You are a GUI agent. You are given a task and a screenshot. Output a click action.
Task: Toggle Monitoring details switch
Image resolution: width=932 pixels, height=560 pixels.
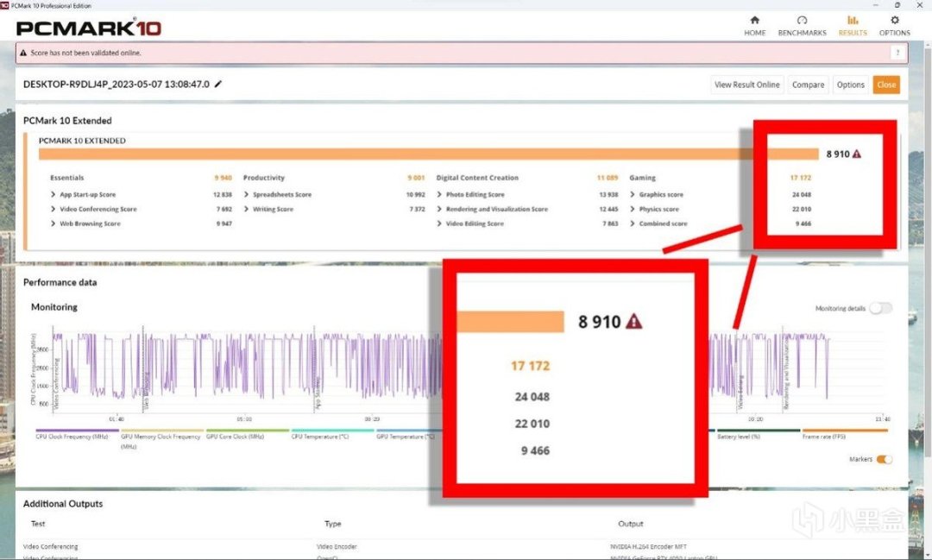click(880, 308)
